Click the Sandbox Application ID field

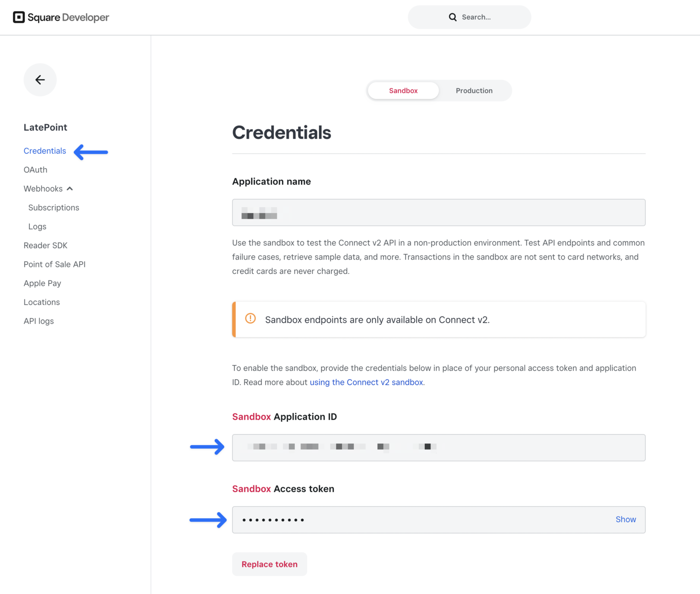click(x=438, y=447)
